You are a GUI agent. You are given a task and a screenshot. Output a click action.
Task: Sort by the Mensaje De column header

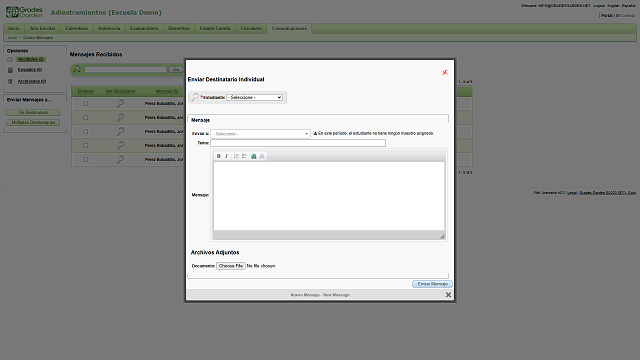(x=167, y=91)
